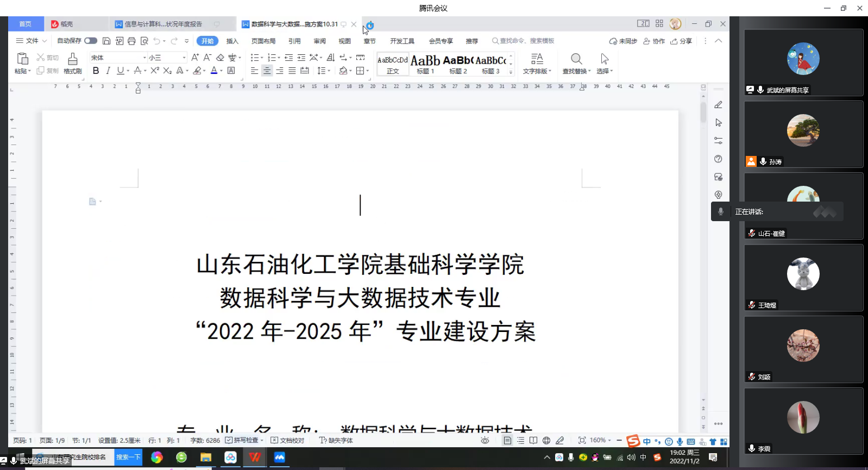Apply italic formatting

[x=108, y=71]
